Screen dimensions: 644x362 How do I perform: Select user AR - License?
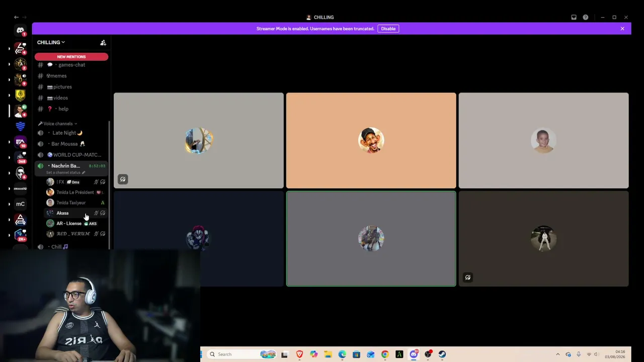tap(75, 223)
